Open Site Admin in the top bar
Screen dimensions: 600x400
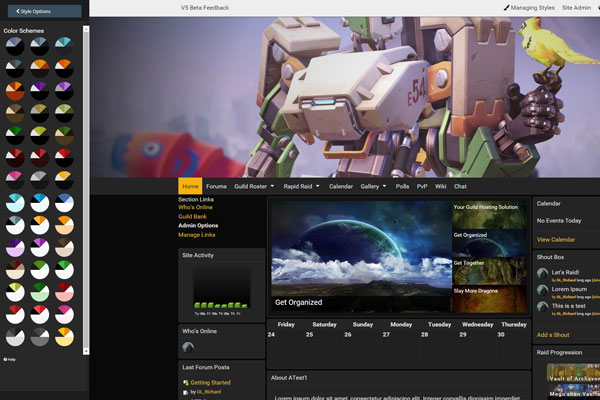576,7
